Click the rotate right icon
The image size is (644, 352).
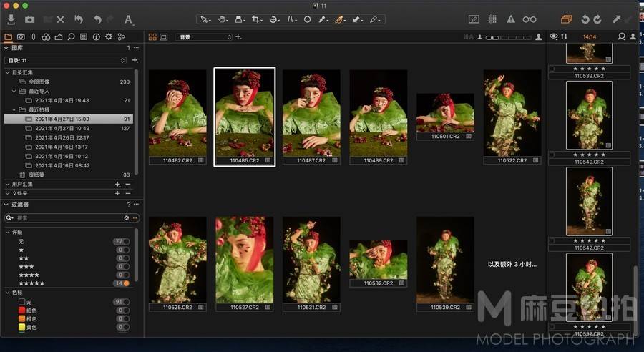click(x=597, y=19)
